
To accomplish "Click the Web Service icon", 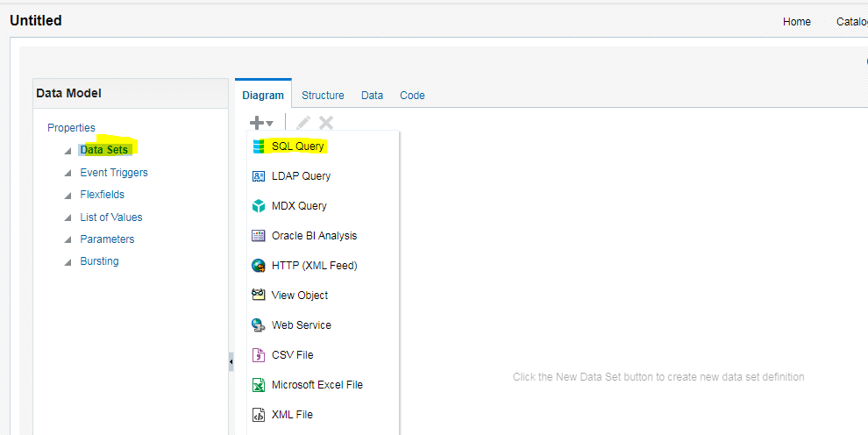I will [259, 325].
